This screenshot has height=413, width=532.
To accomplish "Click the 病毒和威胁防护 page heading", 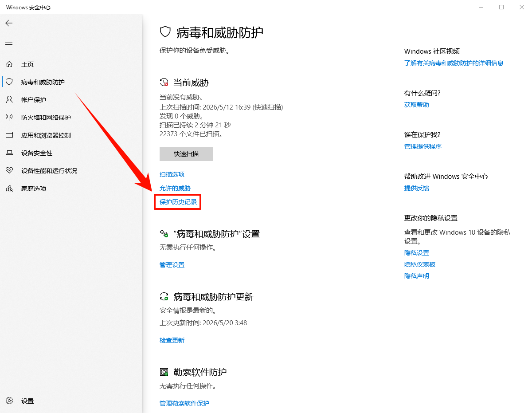I will [220, 32].
